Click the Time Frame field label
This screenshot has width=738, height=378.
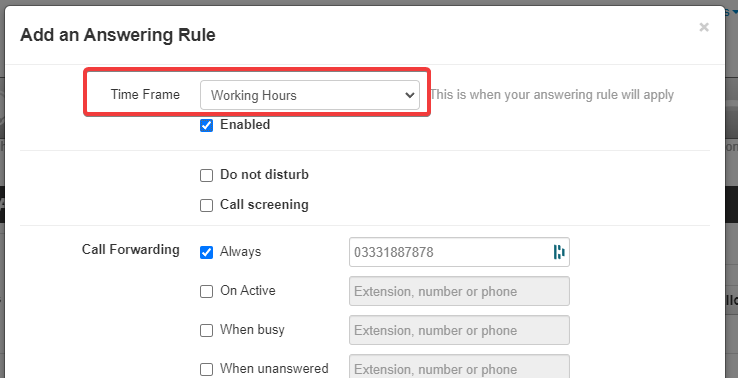point(145,95)
